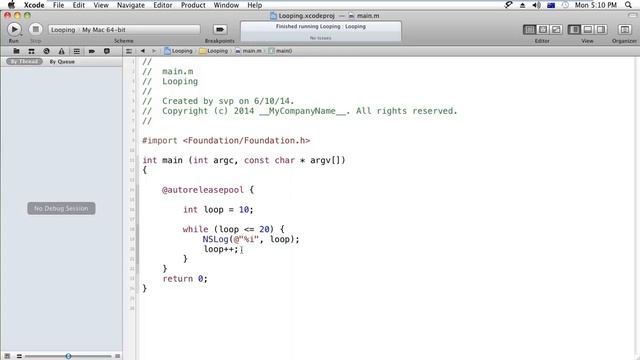Click the return 0; line

(x=185, y=279)
